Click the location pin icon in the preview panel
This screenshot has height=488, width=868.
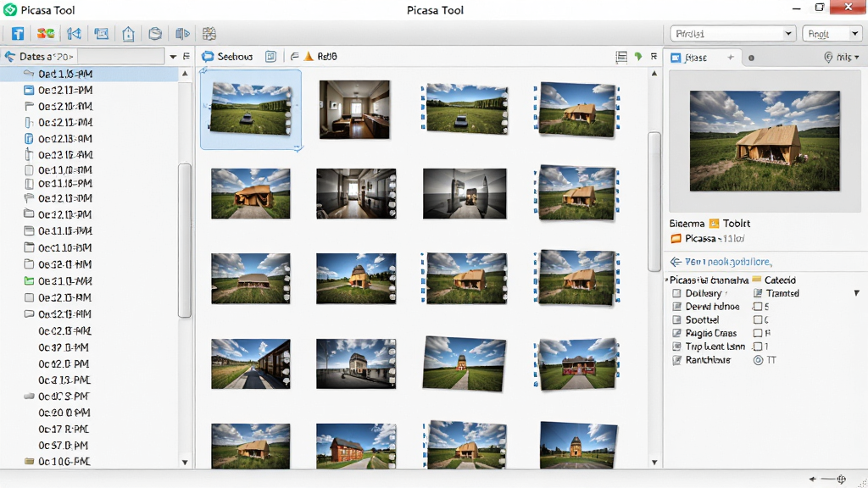[828, 57]
